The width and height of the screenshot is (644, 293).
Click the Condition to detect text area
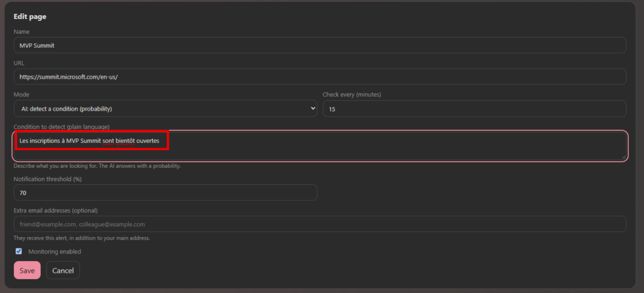pos(319,146)
